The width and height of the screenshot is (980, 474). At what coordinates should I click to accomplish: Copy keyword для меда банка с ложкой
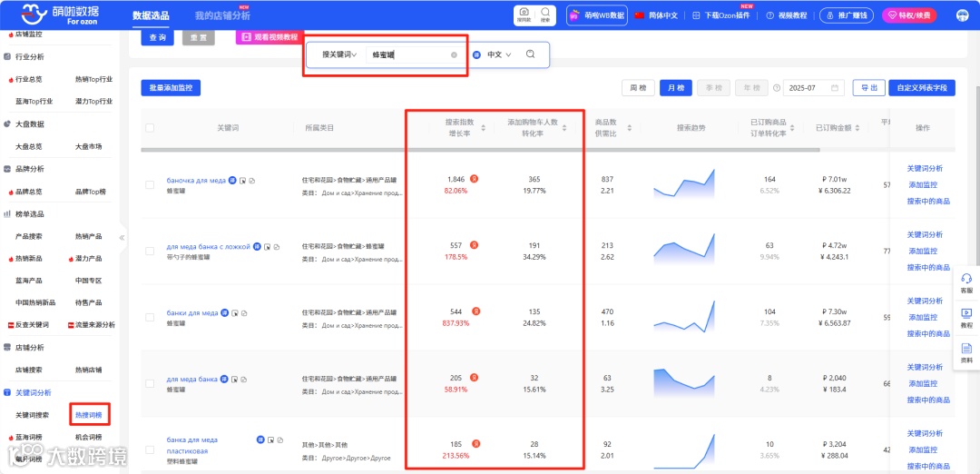(277, 247)
